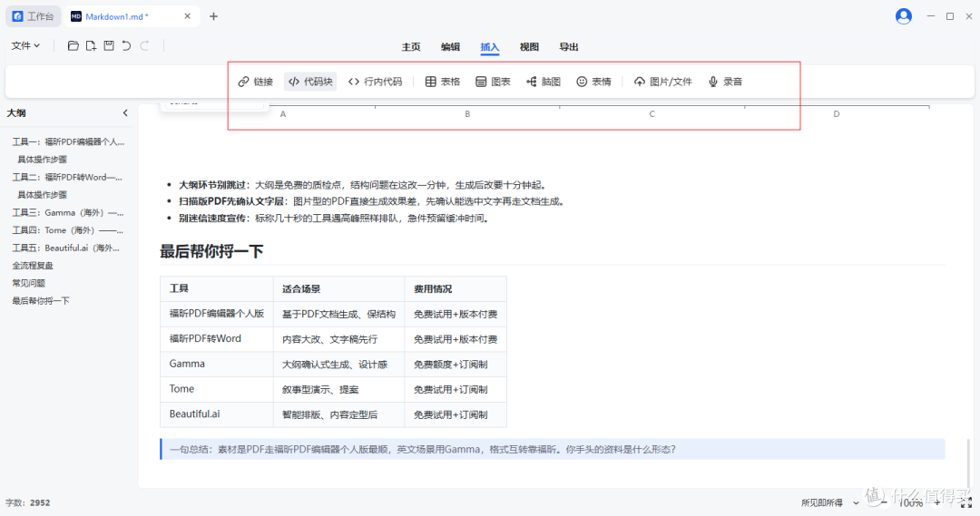The height and width of the screenshot is (516, 980).
Task: Click bullet text 大纲环节别跳过
Action: click(x=213, y=185)
